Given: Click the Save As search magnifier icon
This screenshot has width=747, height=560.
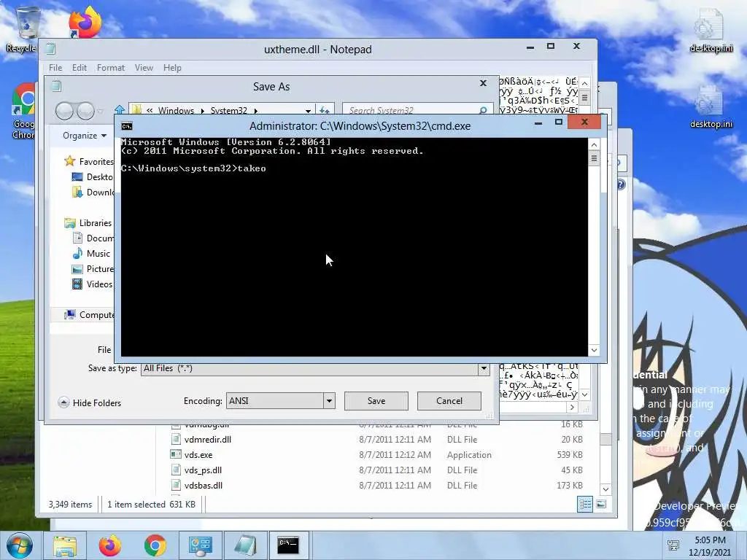Looking at the screenshot, I should (x=483, y=111).
